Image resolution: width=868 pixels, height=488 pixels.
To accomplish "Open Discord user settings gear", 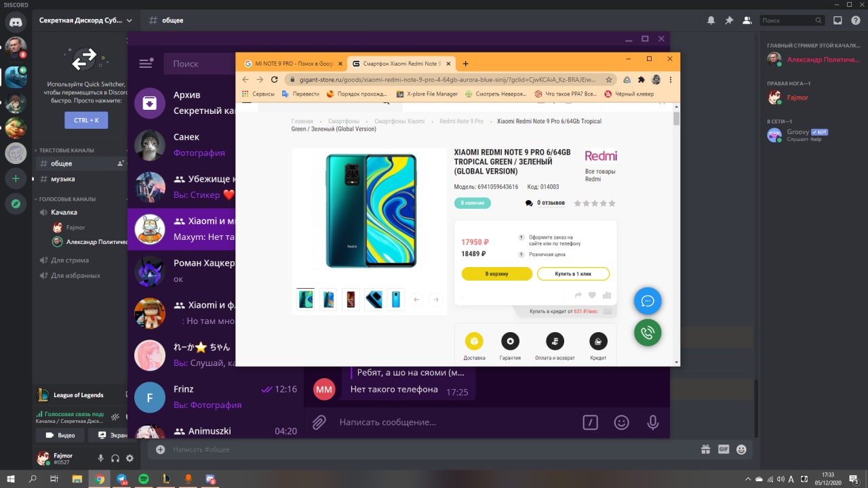I will [x=130, y=459].
